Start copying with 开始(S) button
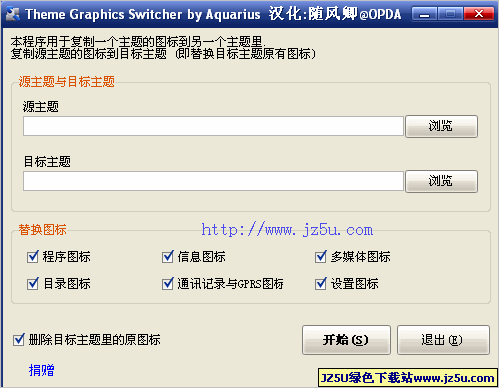The width and height of the screenshot is (499, 388). pos(346,340)
